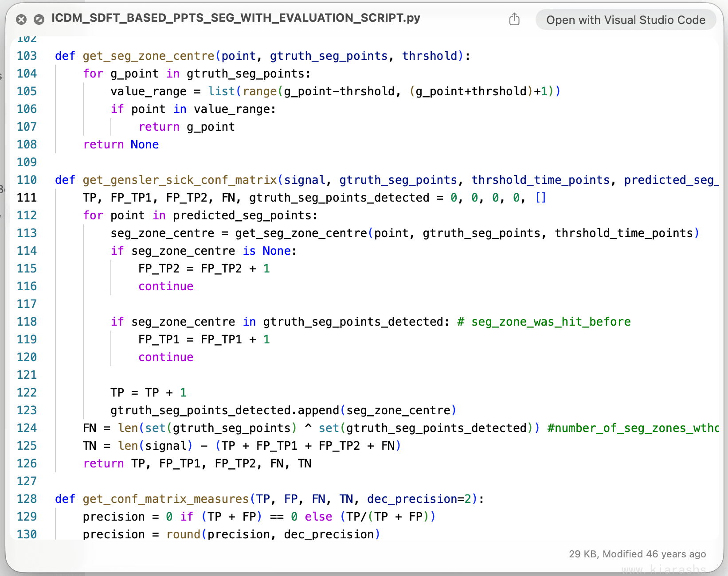
Task: Click 'precision = round(' on line 130
Action: 145,534
